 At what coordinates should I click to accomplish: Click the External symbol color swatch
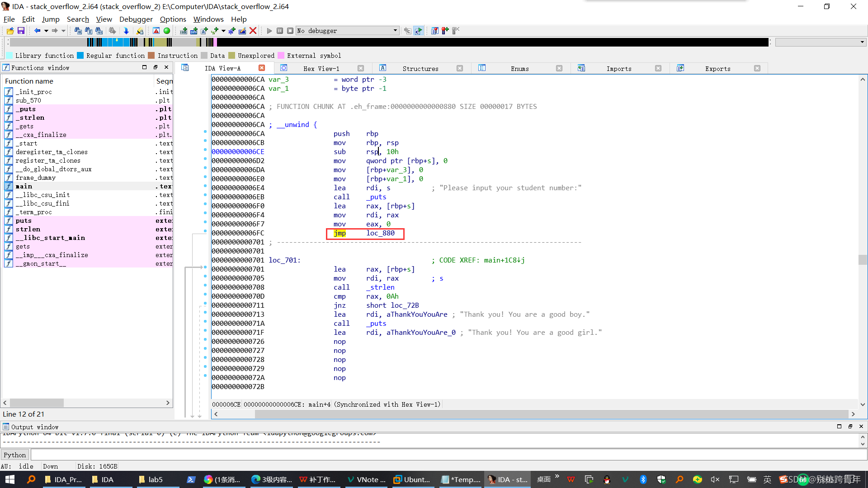click(281, 56)
